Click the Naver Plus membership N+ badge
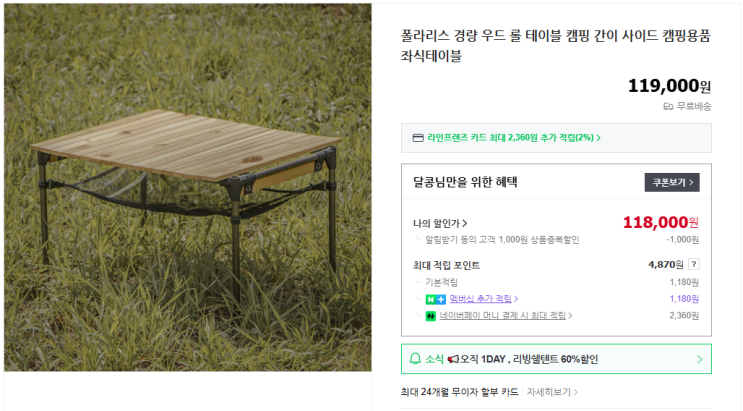The height and width of the screenshot is (411, 743). (435, 299)
